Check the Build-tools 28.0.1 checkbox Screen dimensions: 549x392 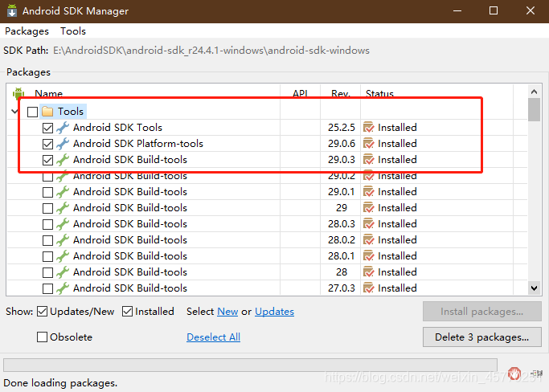click(x=47, y=257)
